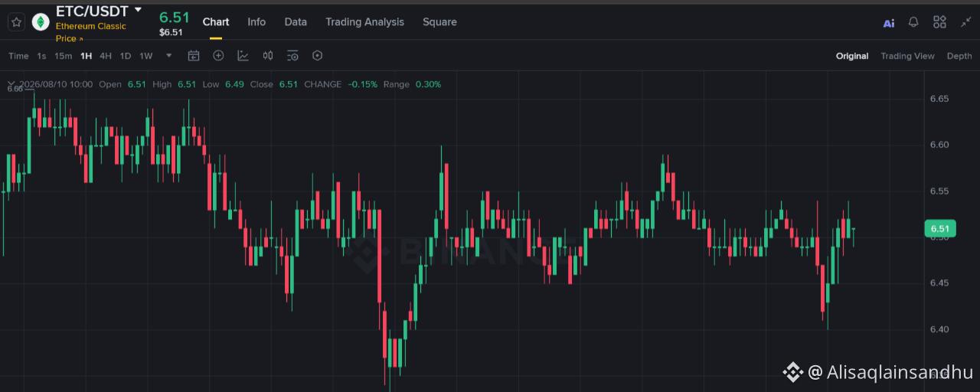The height and width of the screenshot is (392, 980).
Task: Select the 15m interval
Action: click(64, 56)
